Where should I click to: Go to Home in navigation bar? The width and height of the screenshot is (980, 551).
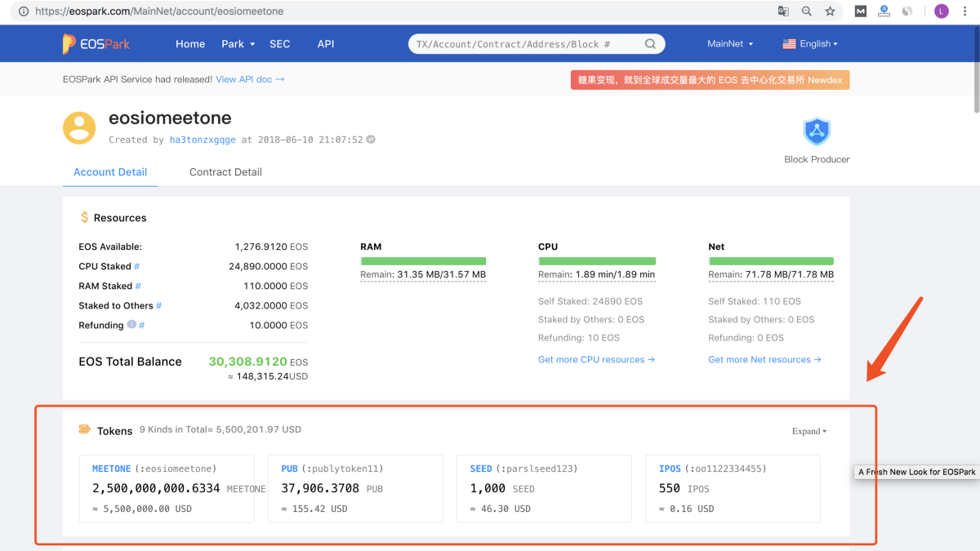click(x=190, y=44)
